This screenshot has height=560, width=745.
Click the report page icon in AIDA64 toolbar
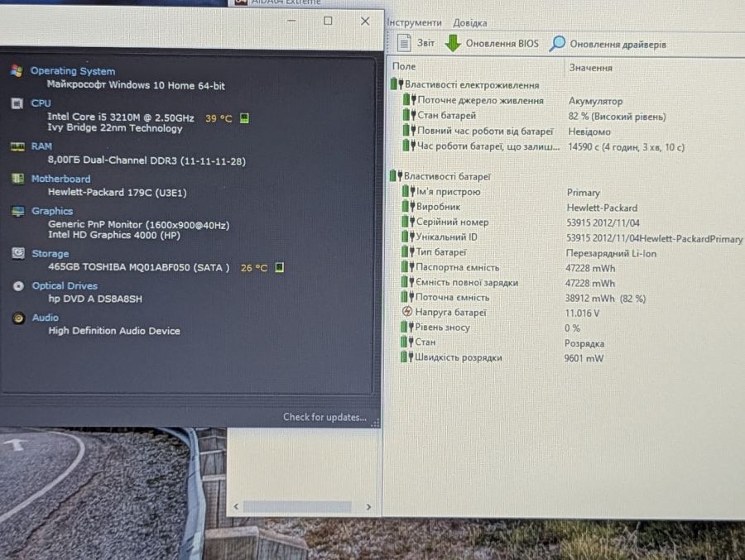(404, 43)
